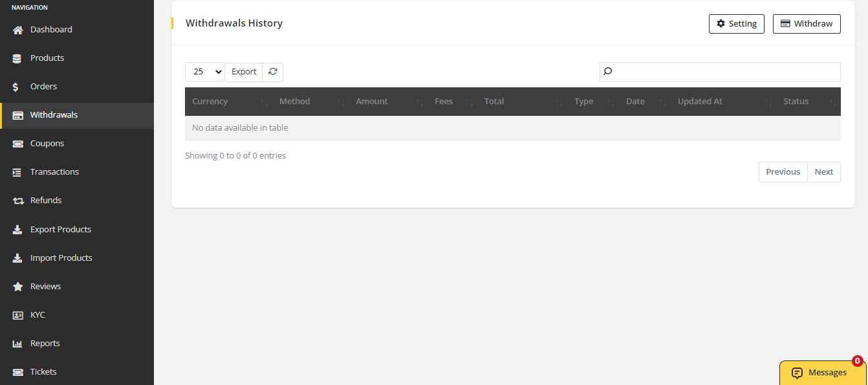Go to the Previous page
The image size is (868, 385).
point(783,172)
